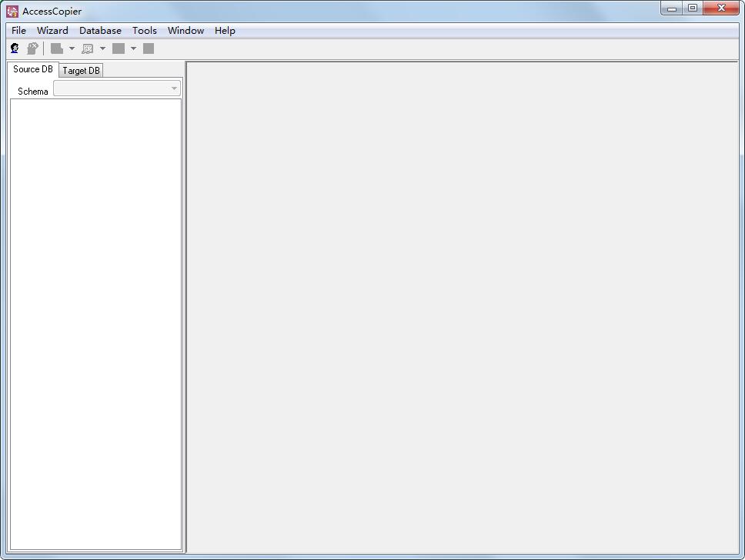Open dropdown arrow beside third gray square
The width and height of the screenshot is (745, 560).
tap(133, 48)
